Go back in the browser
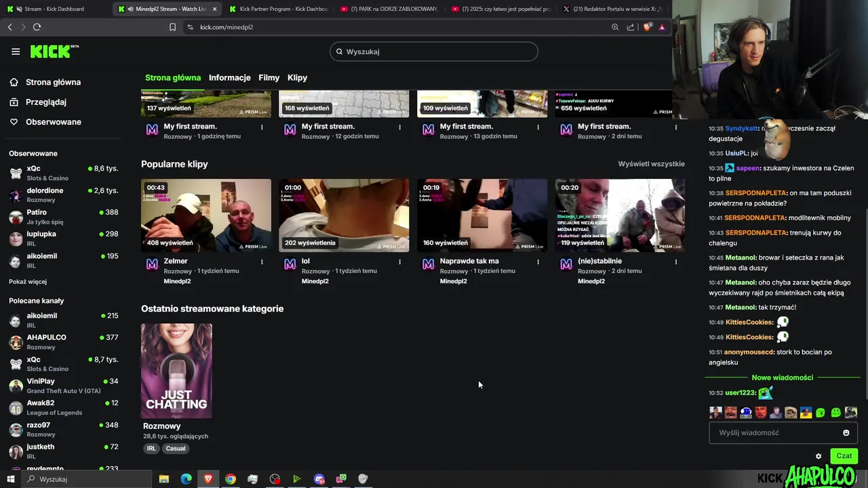This screenshot has width=868, height=488. pos(9,27)
